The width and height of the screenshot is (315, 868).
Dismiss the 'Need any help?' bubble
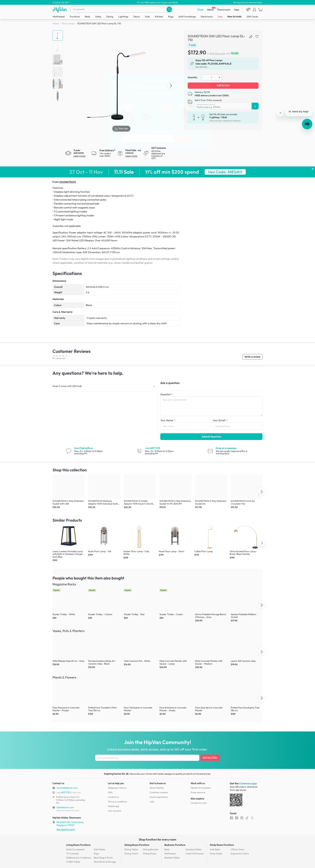(x=280, y=113)
